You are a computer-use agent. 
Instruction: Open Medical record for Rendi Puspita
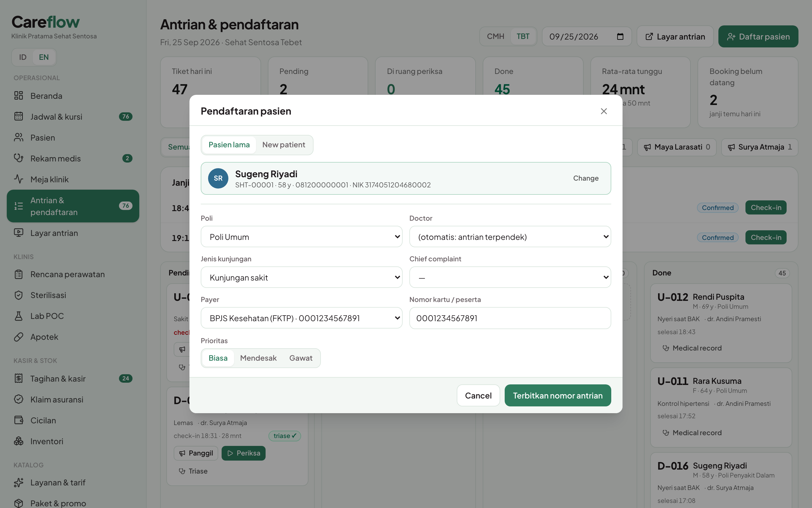(x=692, y=348)
